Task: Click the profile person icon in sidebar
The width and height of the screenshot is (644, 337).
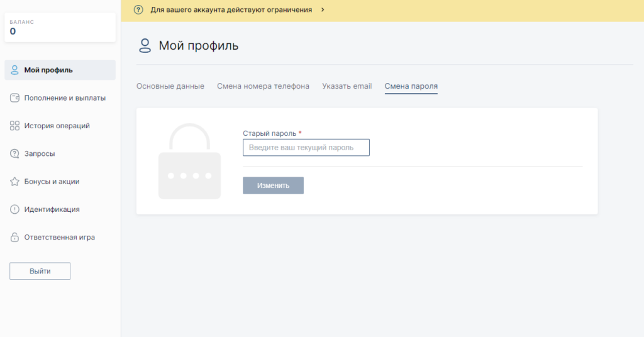Action: (x=14, y=70)
